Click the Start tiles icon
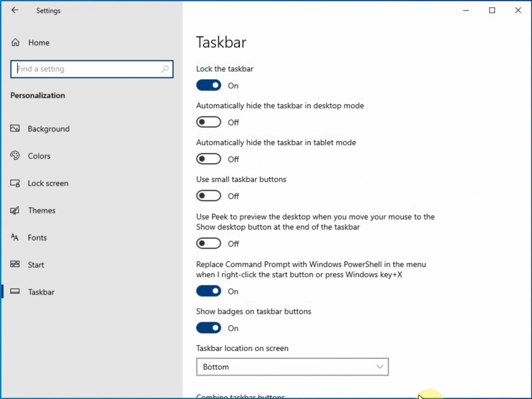 (15, 264)
